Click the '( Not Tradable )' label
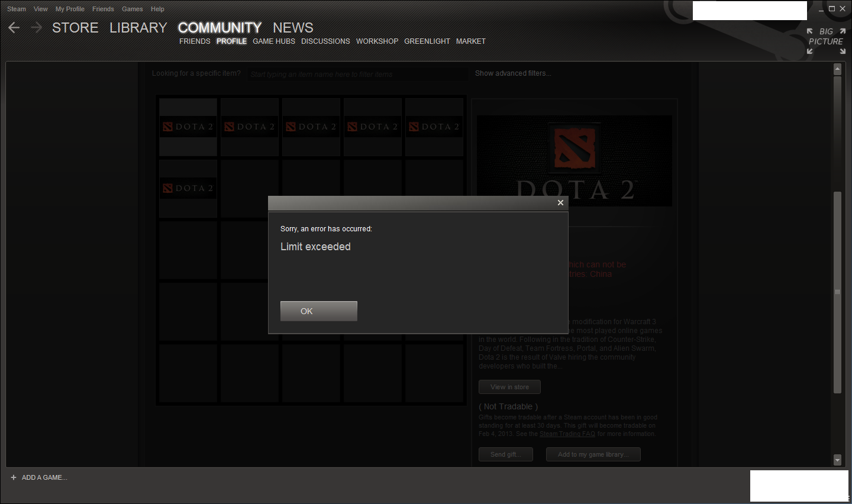Screen dimensions: 852x504 pyautogui.click(x=508, y=406)
